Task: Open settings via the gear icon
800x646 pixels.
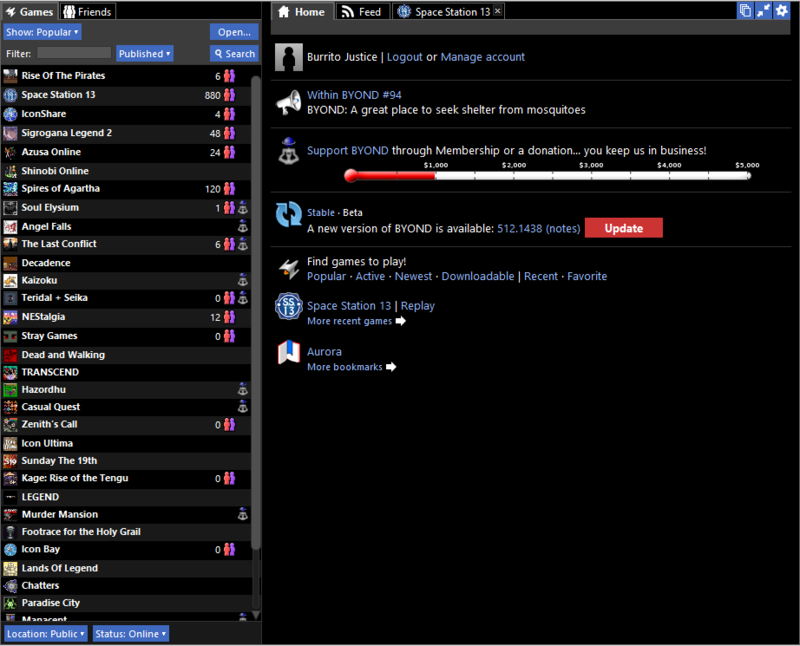Action: pyautogui.click(x=782, y=11)
